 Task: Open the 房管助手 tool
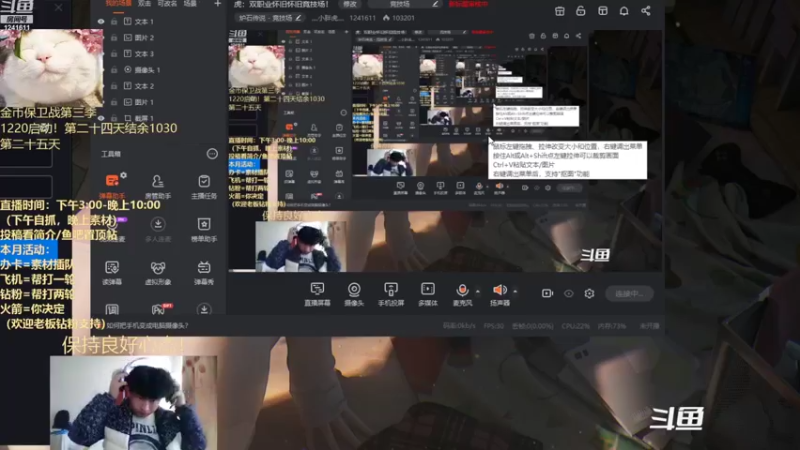(x=158, y=186)
